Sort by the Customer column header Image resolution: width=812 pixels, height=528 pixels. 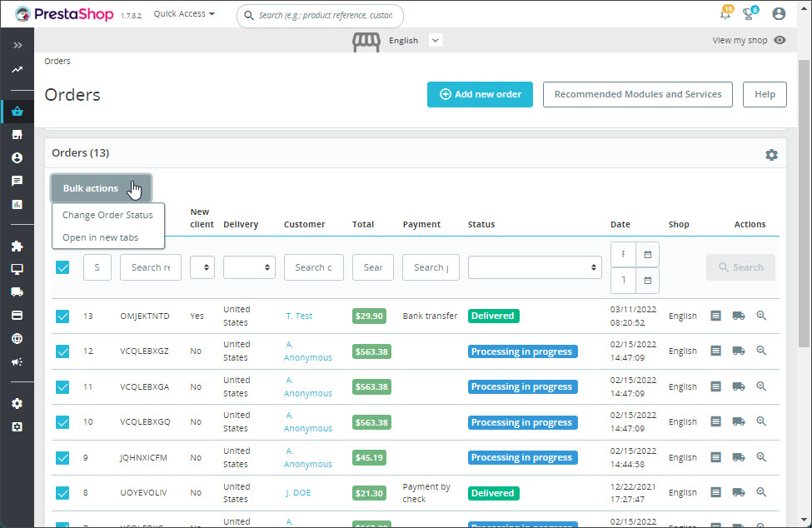[305, 224]
